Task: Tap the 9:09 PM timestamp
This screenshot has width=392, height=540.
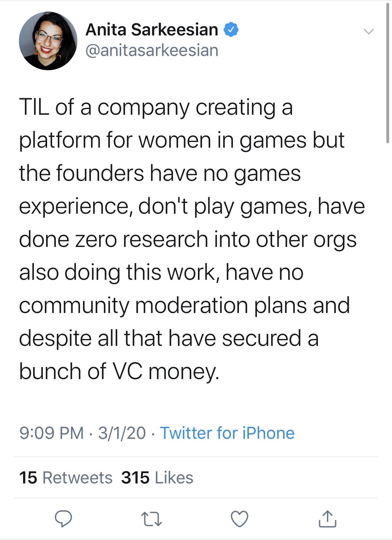Action: (51, 433)
